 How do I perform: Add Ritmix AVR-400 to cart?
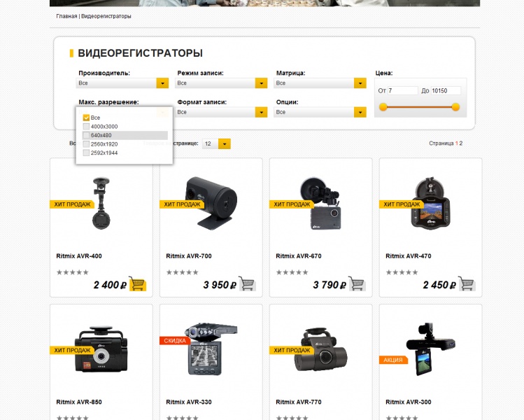coord(137,283)
